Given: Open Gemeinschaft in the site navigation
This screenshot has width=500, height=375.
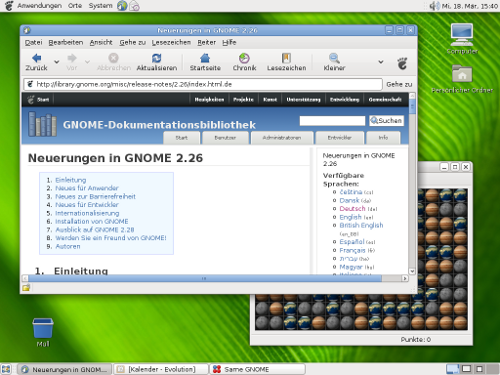Looking at the screenshot, I should coord(385,99).
